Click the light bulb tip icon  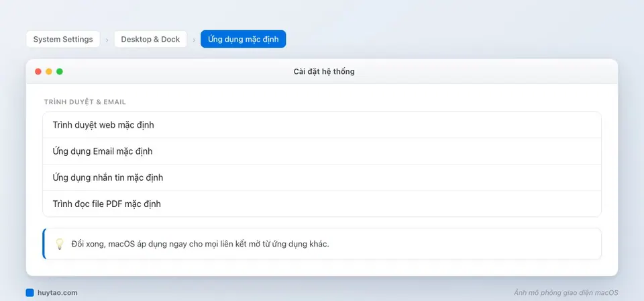tap(60, 244)
